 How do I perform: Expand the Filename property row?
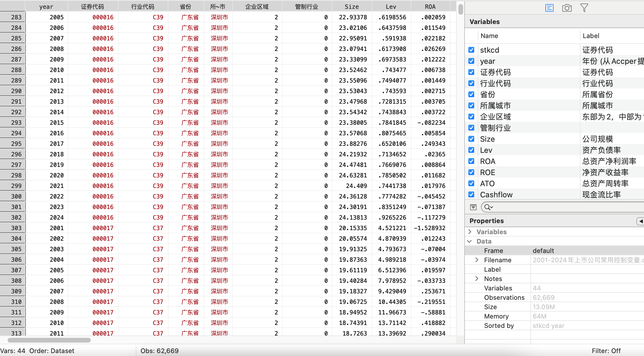click(477, 260)
